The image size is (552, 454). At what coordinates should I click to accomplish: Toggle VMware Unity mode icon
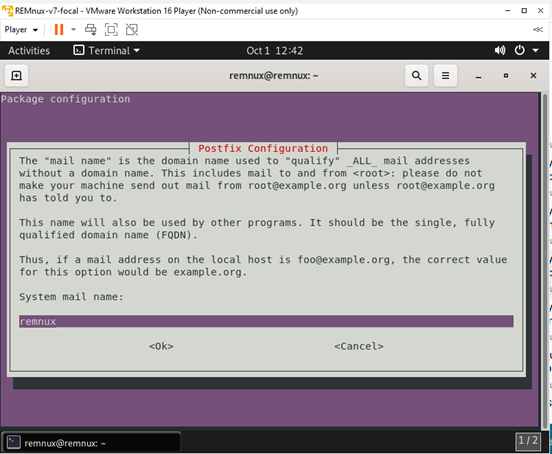pos(132,30)
